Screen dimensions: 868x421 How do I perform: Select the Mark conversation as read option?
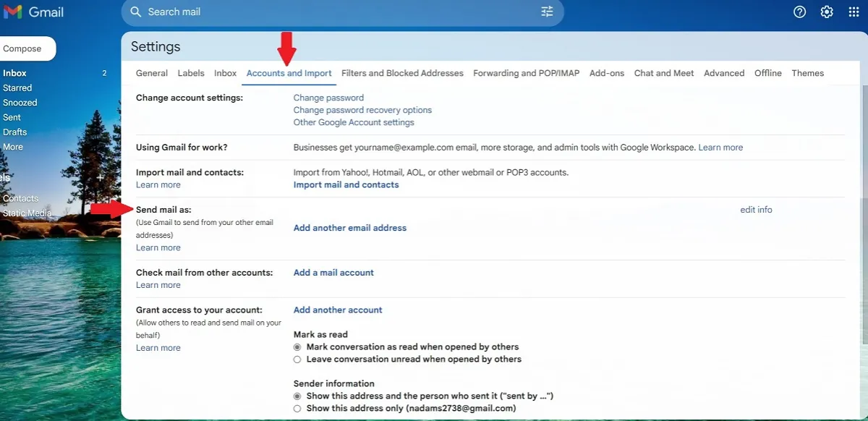(x=297, y=346)
